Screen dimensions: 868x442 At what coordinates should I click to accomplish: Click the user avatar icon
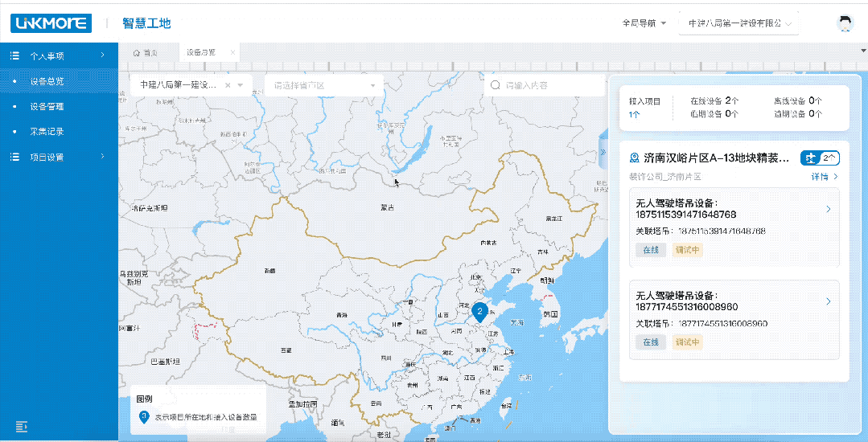tap(844, 23)
